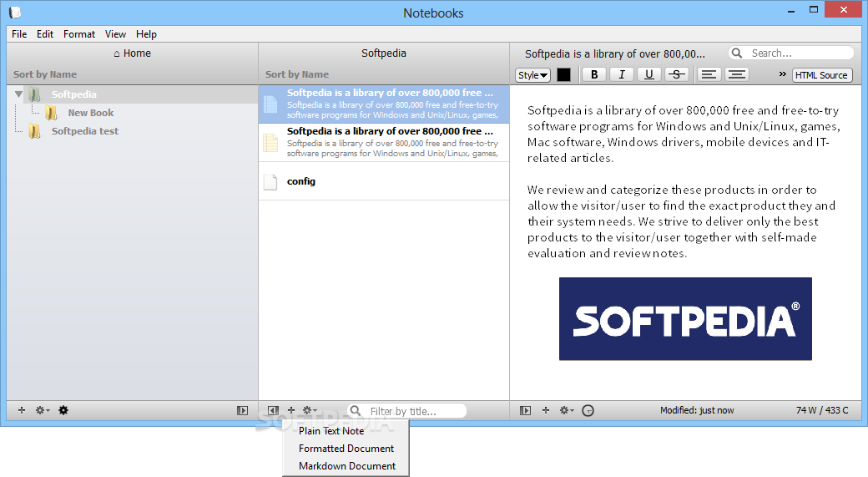
Task: Collapse the Softpedia book tree node
Action: 19,94
